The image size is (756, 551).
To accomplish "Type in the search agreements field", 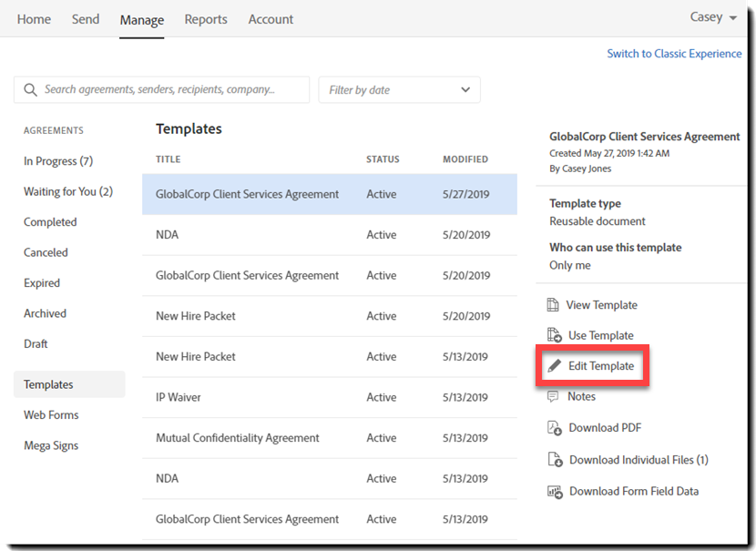I will pyautogui.click(x=173, y=89).
